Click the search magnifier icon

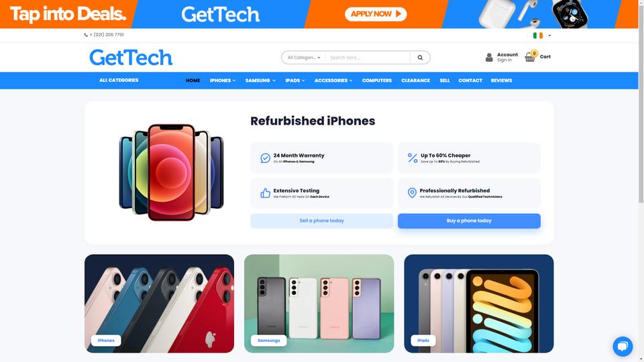(x=420, y=58)
